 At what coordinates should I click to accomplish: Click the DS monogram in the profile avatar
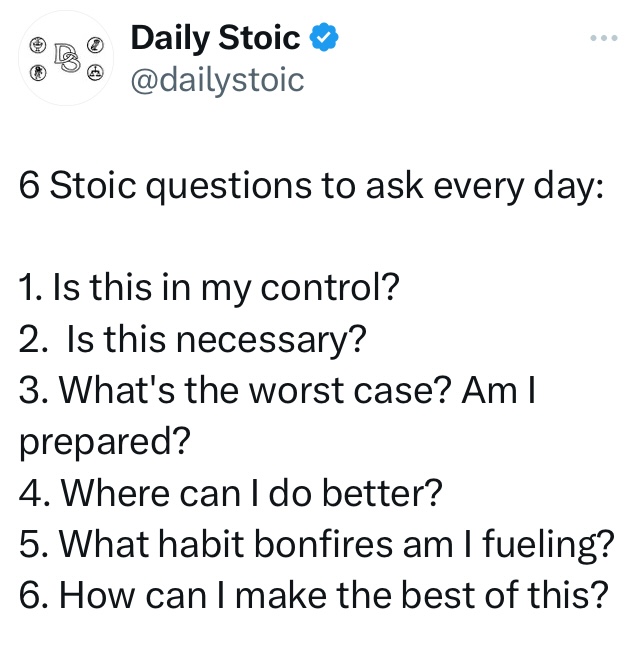(x=67, y=57)
